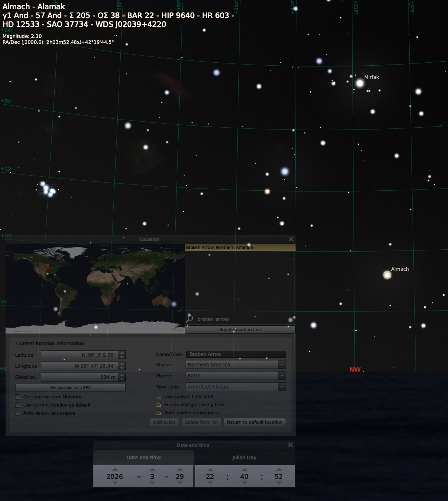Image resolution: width=448 pixels, height=501 pixels.
Task: Click Add to list button
Action: (164, 422)
